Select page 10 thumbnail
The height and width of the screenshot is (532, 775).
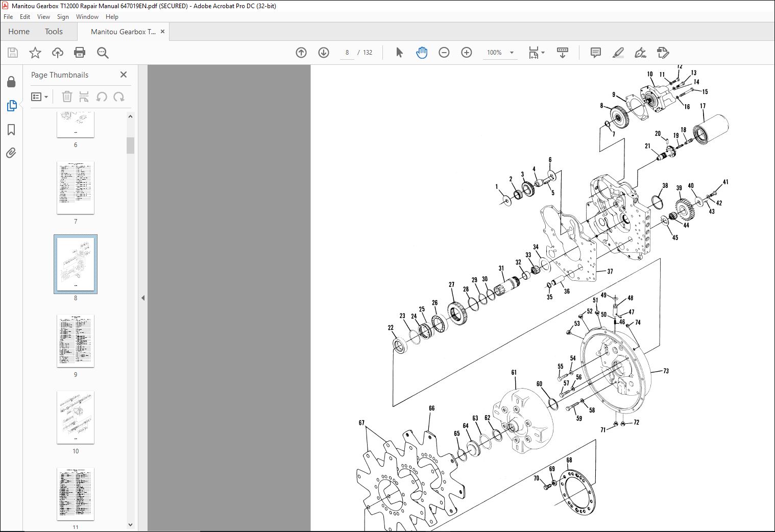pos(76,418)
